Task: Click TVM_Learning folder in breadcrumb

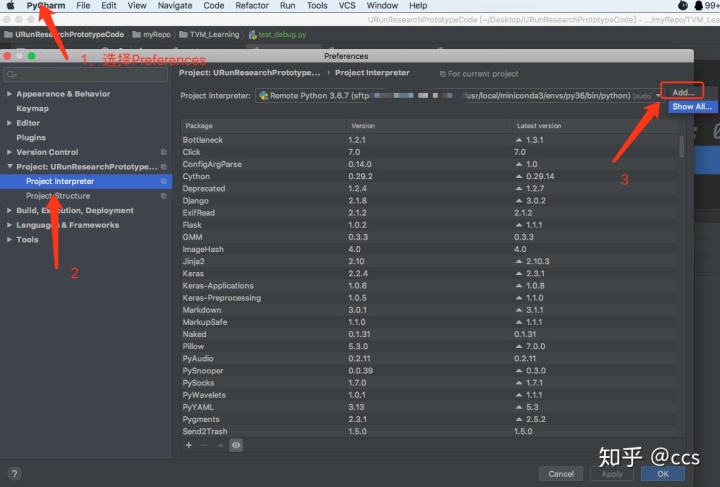Action: (209, 34)
